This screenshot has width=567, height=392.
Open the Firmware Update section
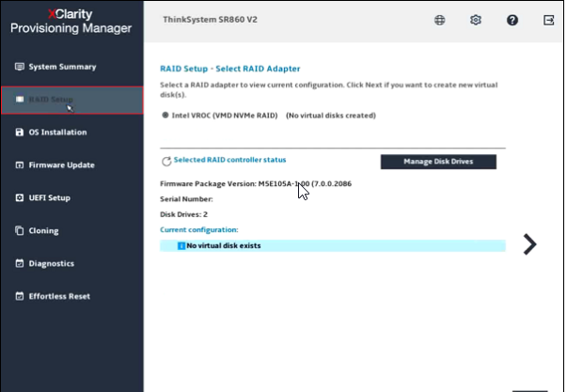point(62,165)
